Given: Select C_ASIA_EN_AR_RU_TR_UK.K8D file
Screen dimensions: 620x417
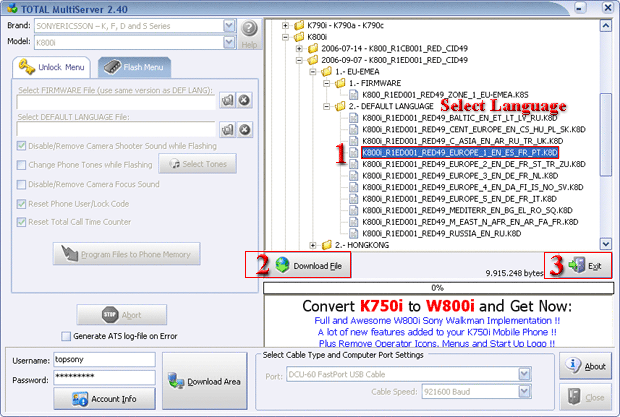Looking at the screenshot, I should pos(463,141).
